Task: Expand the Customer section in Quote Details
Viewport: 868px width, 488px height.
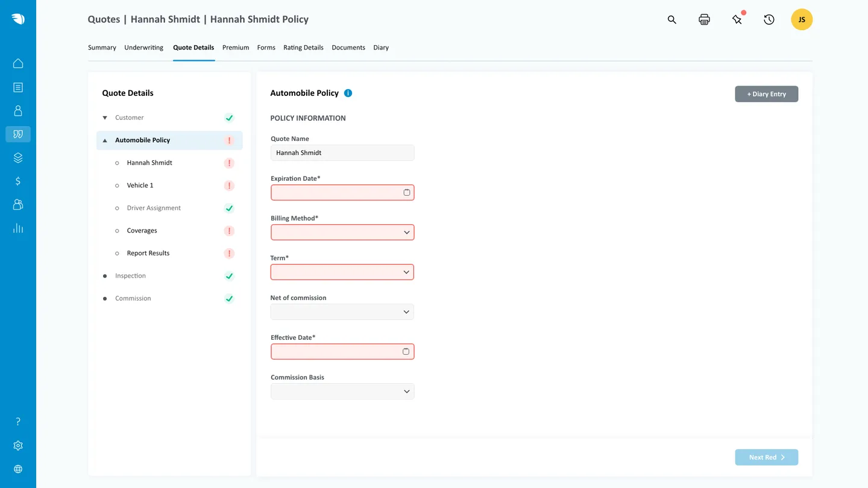Action: tap(104, 118)
